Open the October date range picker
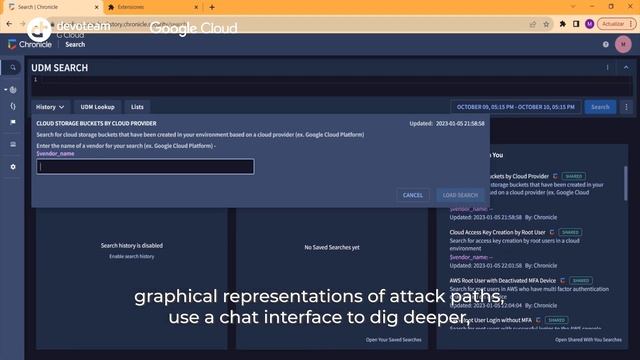 pyautogui.click(x=516, y=107)
